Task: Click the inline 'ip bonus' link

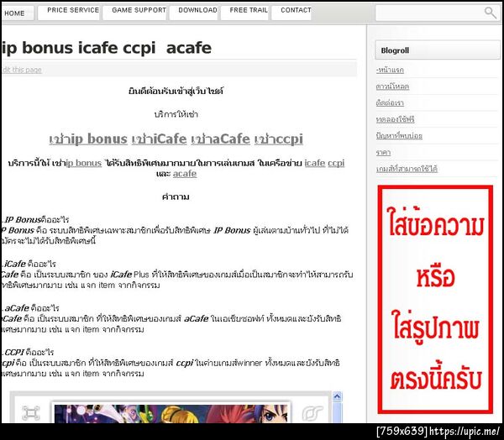Action: [x=83, y=163]
